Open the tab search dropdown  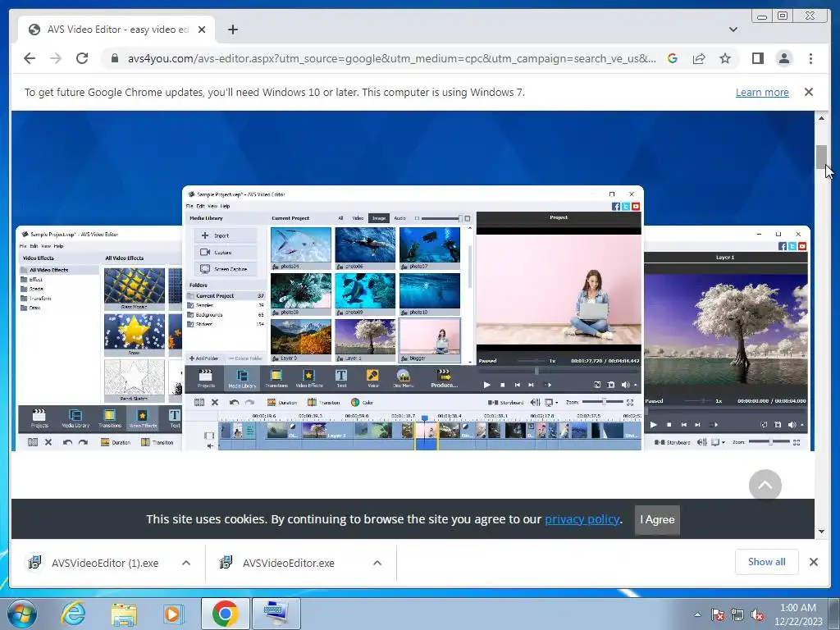tap(733, 30)
